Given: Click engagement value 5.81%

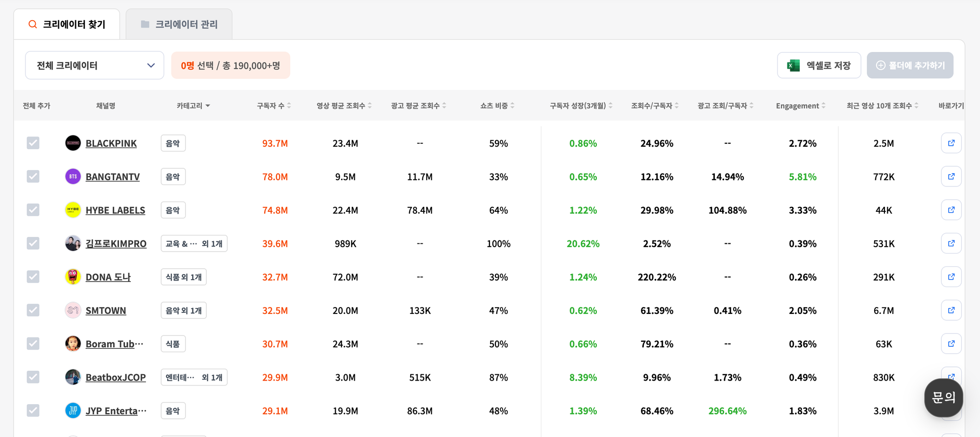Looking at the screenshot, I should click(x=803, y=177).
